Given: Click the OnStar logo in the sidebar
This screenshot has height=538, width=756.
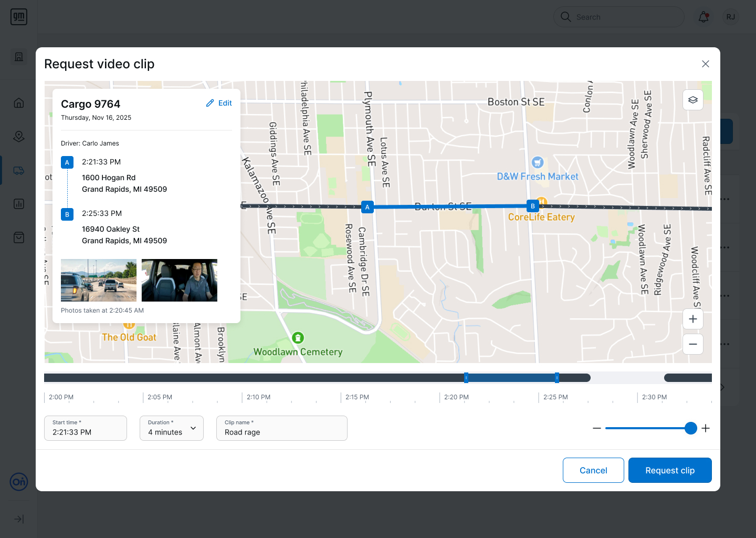Looking at the screenshot, I should pos(19,481).
